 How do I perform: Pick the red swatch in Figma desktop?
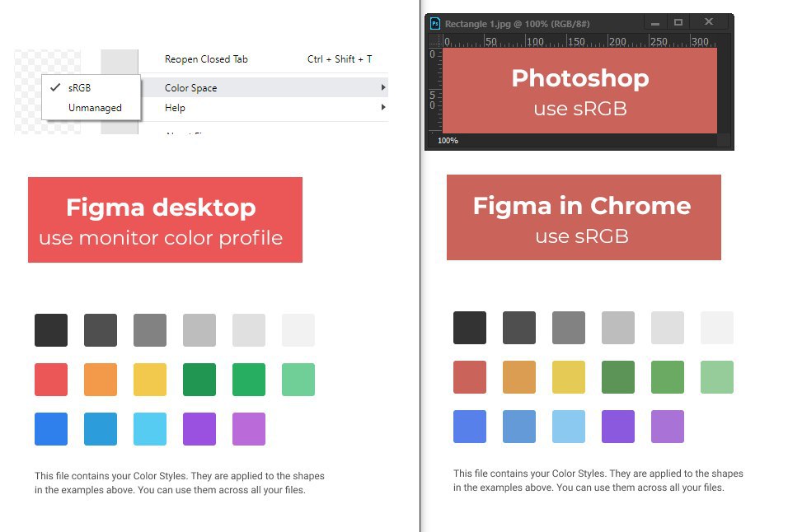(51, 380)
